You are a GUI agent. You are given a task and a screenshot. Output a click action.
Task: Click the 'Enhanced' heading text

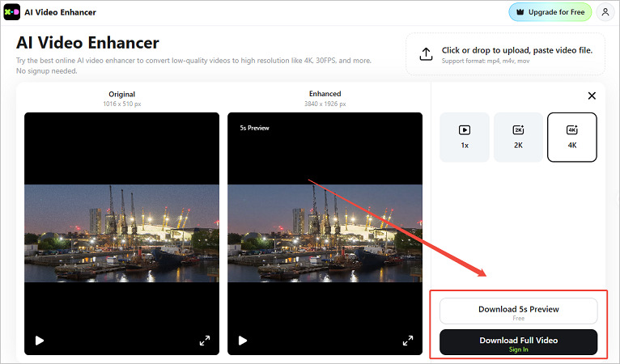pyautogui.click(x=325, y=94)
